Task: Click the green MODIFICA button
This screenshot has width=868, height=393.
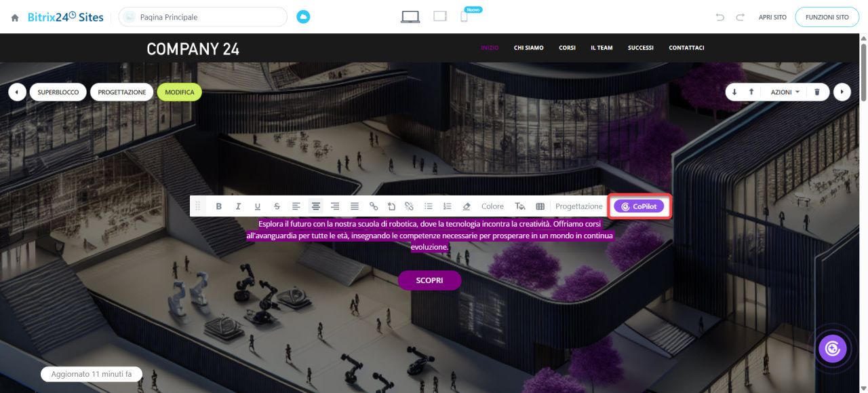Action: tap(179, 92)
